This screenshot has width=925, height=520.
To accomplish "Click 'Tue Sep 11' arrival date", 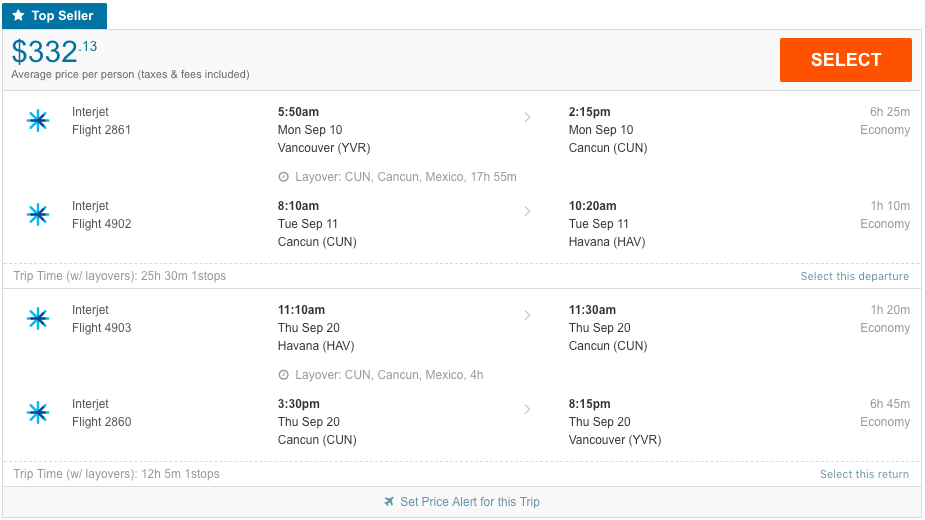I will coord(599,224).
